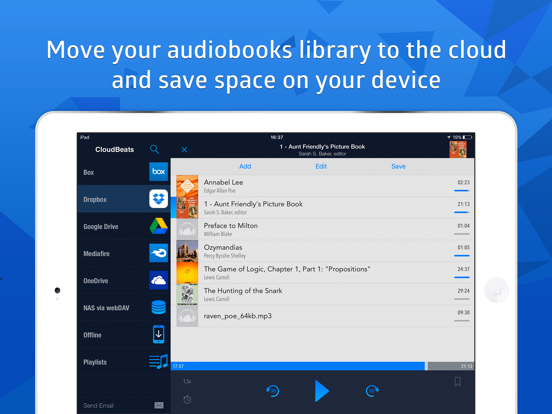Select the Offline menu entry
Image resolution: width=552 pixels, height=414 pixels.
(x=124, y=334)
